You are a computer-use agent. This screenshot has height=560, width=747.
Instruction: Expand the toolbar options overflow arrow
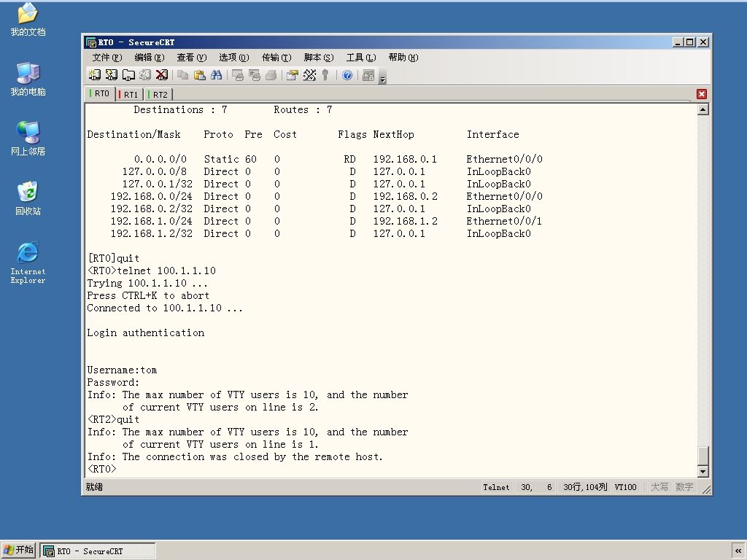[x=382, y=77]
